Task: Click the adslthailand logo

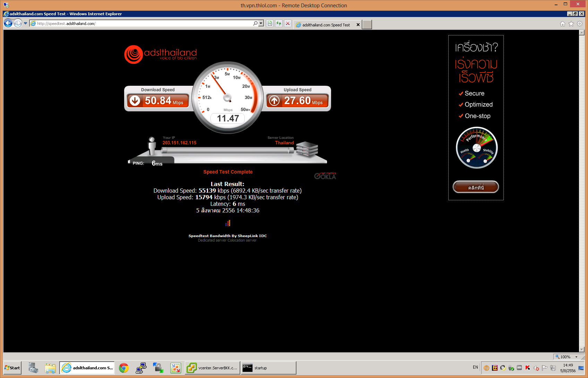Action: pyautogui.click(x=161, y=54)
